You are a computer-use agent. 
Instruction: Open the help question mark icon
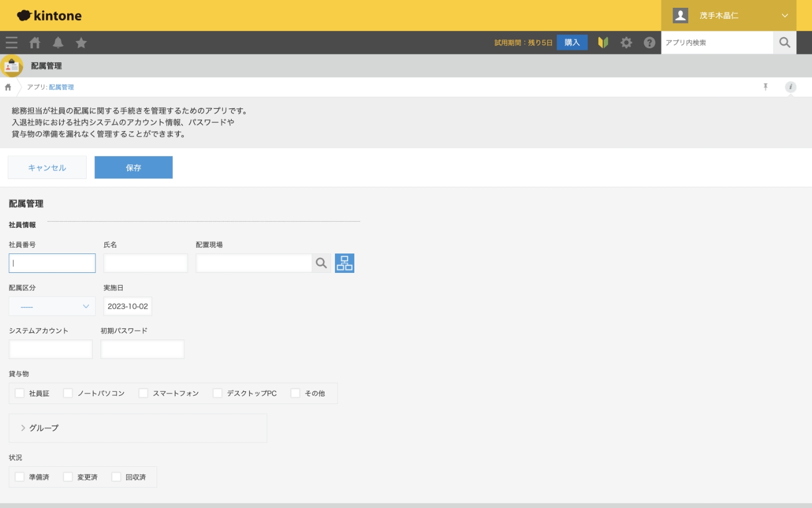[649, 43]
